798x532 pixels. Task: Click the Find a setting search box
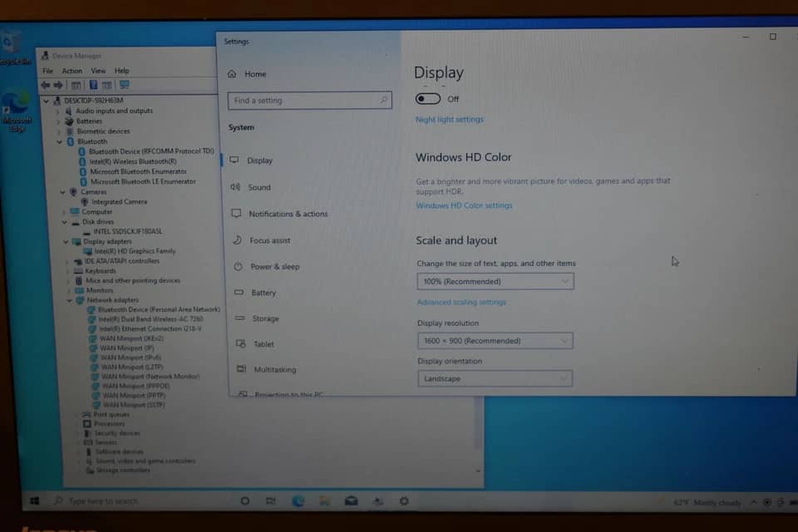[309, 101]
